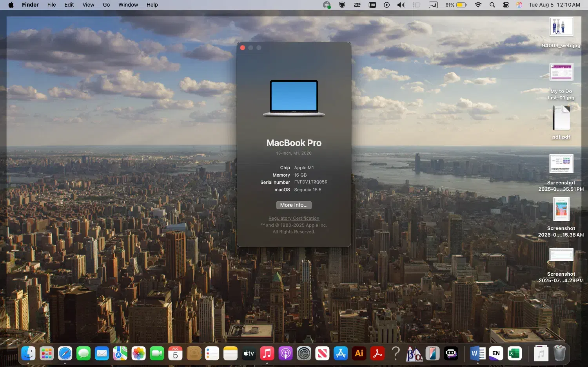Image resolution: width=588 pixels, height=367 pixels.
Task: Launch Apple TV from the Dock
Action: pos(249,354)
